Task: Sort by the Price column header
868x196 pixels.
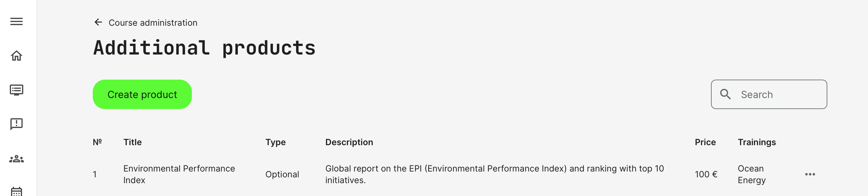Action: (705, 142)
